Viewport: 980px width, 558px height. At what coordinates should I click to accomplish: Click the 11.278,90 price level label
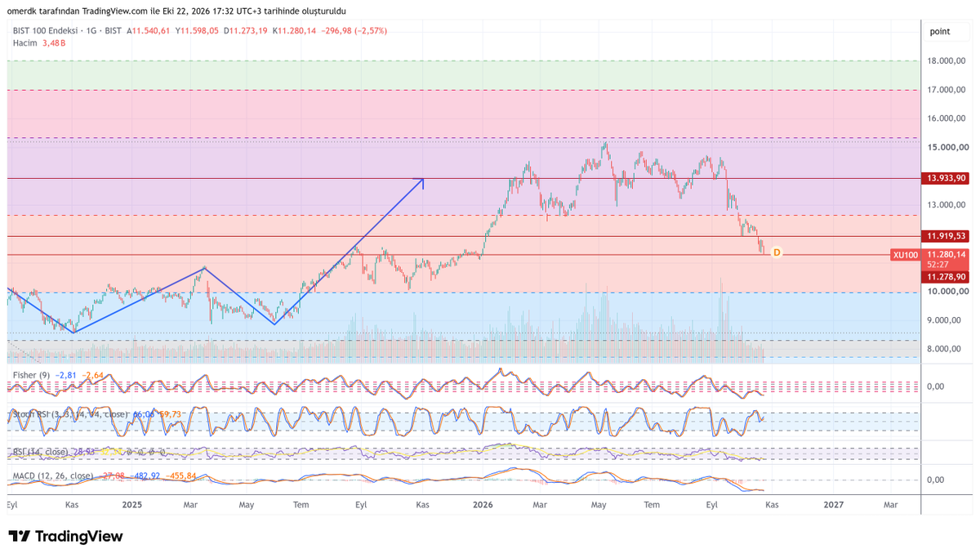(947, 278)
